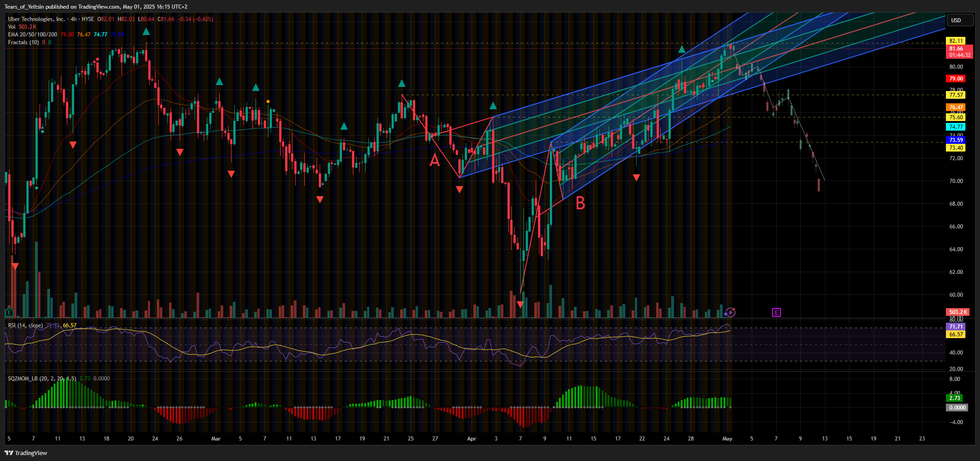
Task: Click the EMA 20/50/100/200 legend
Action: point(32,35)
